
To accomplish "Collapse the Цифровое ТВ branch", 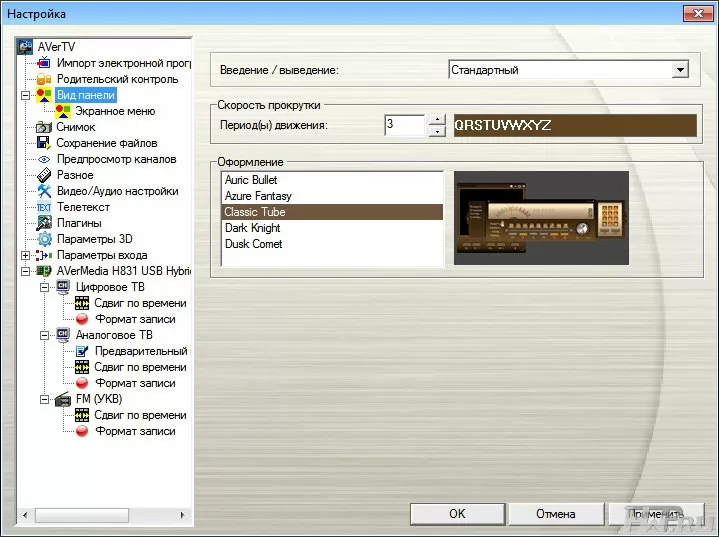I will click(x=44, y=288).
